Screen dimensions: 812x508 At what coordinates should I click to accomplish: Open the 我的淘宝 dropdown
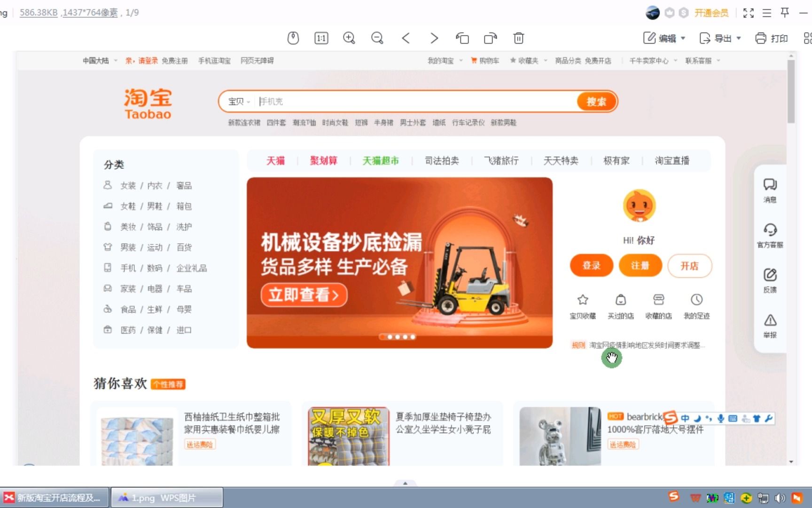[x=445, y=61]
